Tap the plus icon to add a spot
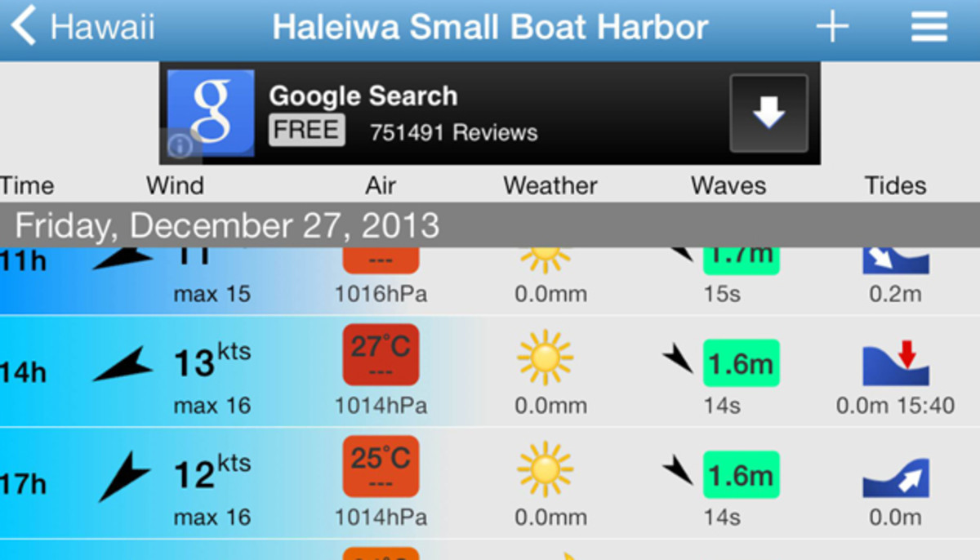 point(832,26)
